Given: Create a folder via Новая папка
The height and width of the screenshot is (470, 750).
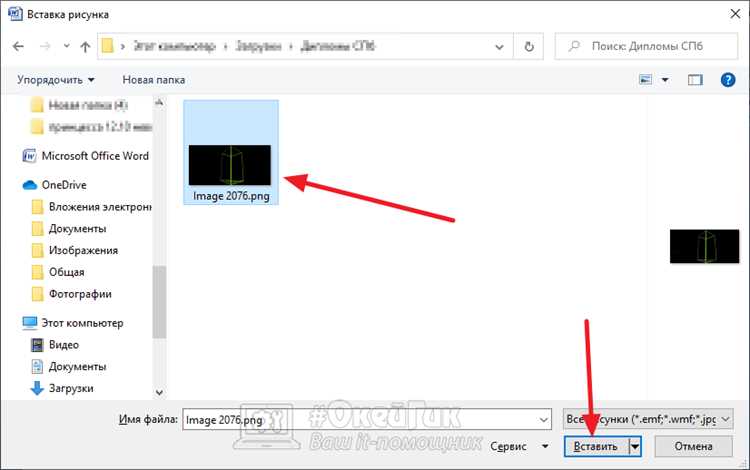Looking at the screenshot, I should [154, 80].
